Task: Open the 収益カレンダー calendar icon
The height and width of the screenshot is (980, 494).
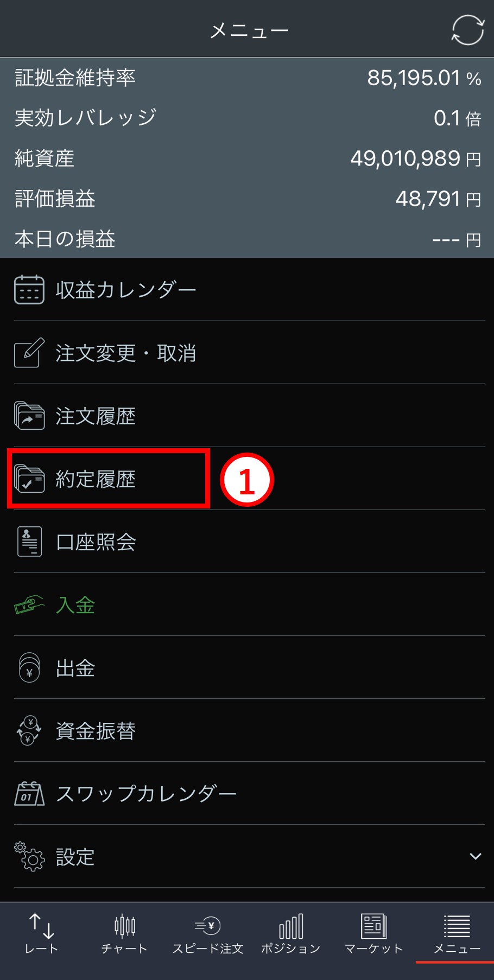Action: tap(29, 290)
